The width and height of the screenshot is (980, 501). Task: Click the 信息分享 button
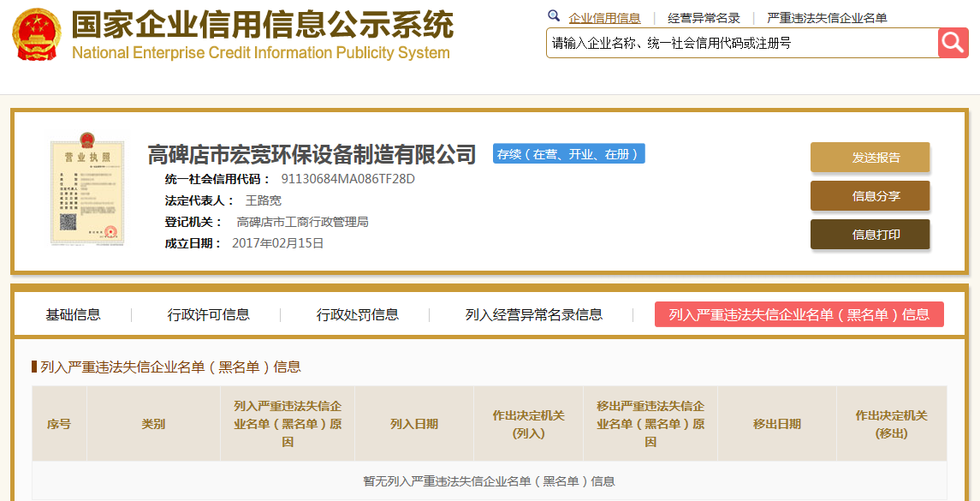point(870,196)
